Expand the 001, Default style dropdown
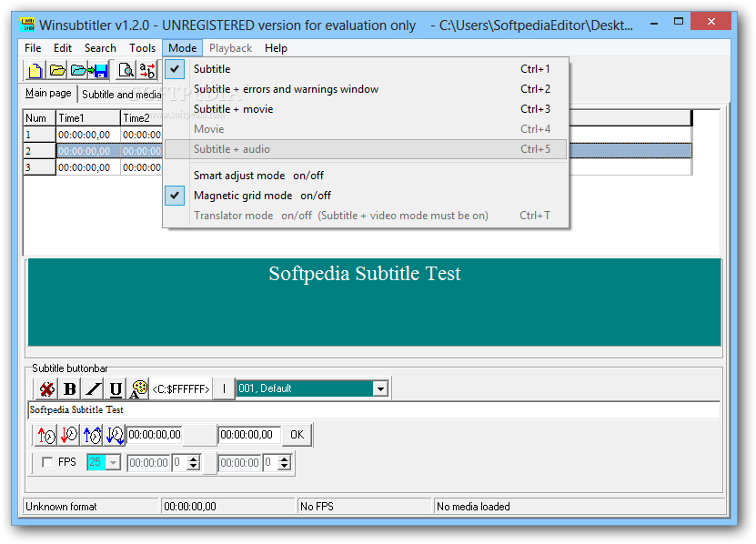This screenshot has height=544, width=756. 380,388
